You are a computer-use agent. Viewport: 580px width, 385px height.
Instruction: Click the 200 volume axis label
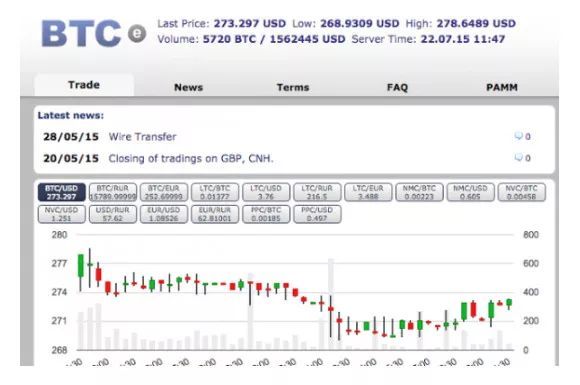tap(531, 321)
